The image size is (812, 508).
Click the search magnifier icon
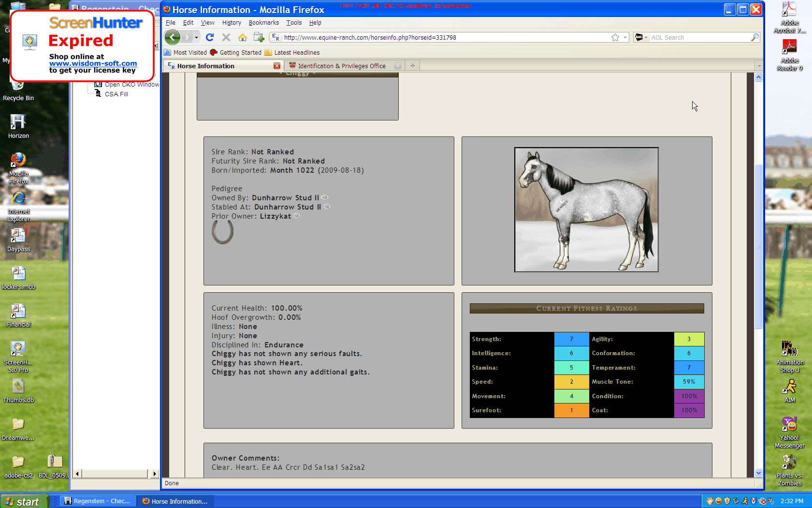pos(755,37)
